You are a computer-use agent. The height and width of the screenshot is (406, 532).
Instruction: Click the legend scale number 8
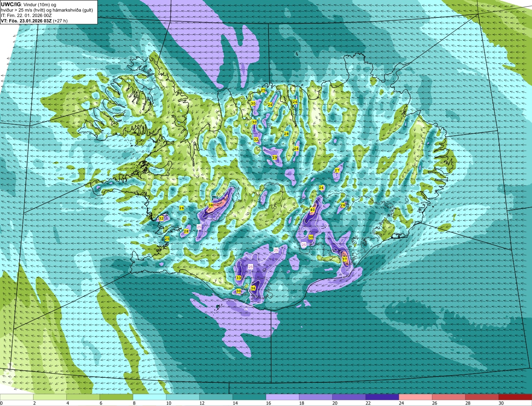(134, 403)
